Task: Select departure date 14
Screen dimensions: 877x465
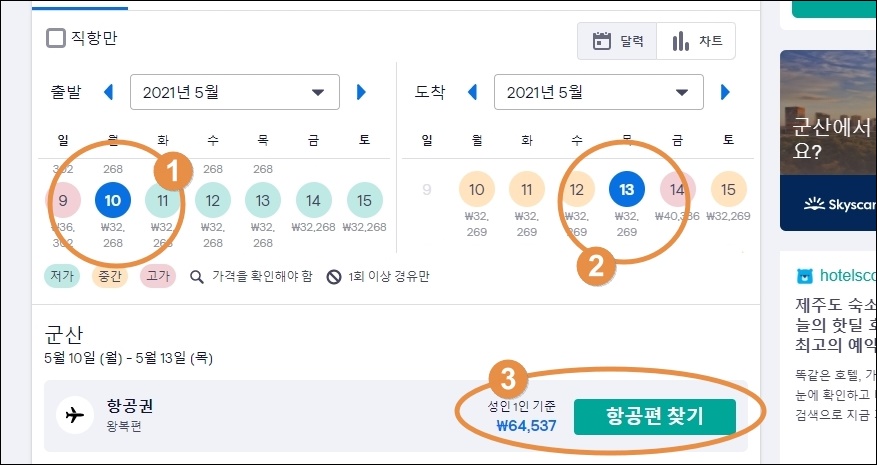Action: point(314,200)
